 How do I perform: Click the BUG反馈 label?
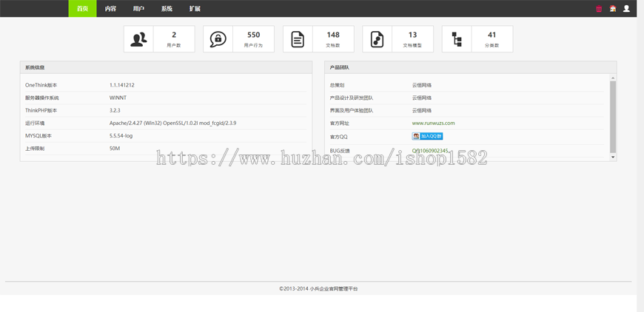point(340,151)
